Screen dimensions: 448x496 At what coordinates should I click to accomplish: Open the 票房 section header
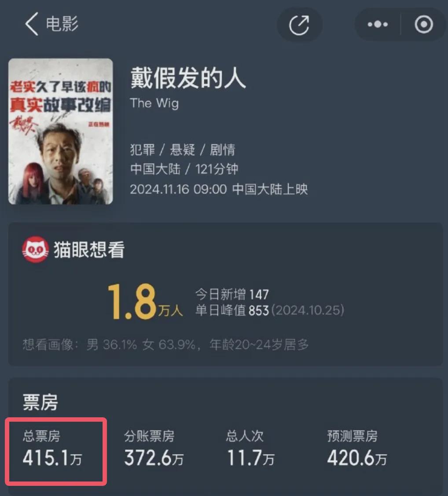[40, 402]
